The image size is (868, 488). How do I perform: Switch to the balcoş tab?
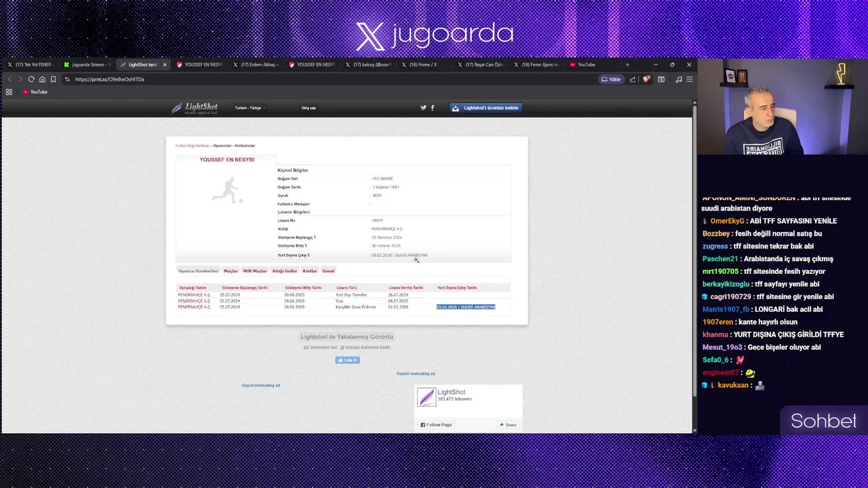click(x=368, y=64)
